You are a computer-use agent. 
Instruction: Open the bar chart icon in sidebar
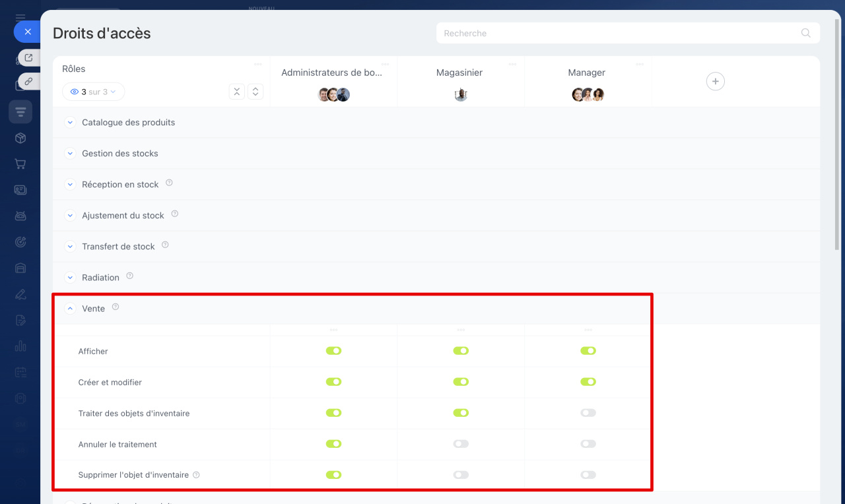tap(20, 346)
